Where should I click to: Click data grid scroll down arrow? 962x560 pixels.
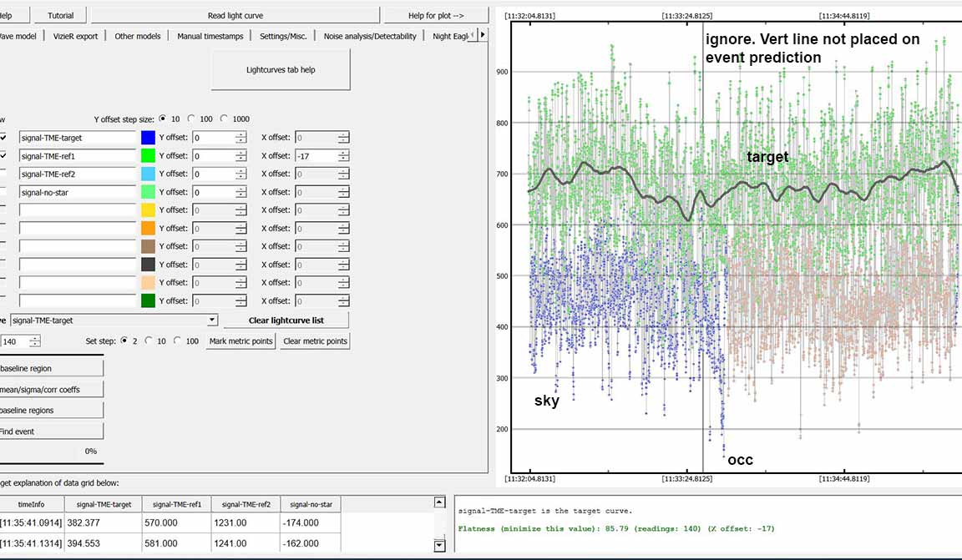(x=439, y=545)
